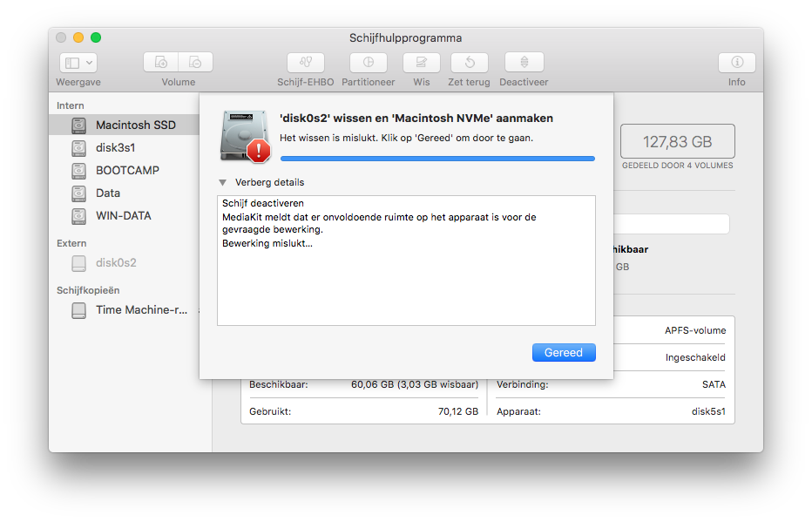Screen dimensions: 812x522
Task: Click the SATA connection value
Action: pyautogui.click(x=714, y=385)
